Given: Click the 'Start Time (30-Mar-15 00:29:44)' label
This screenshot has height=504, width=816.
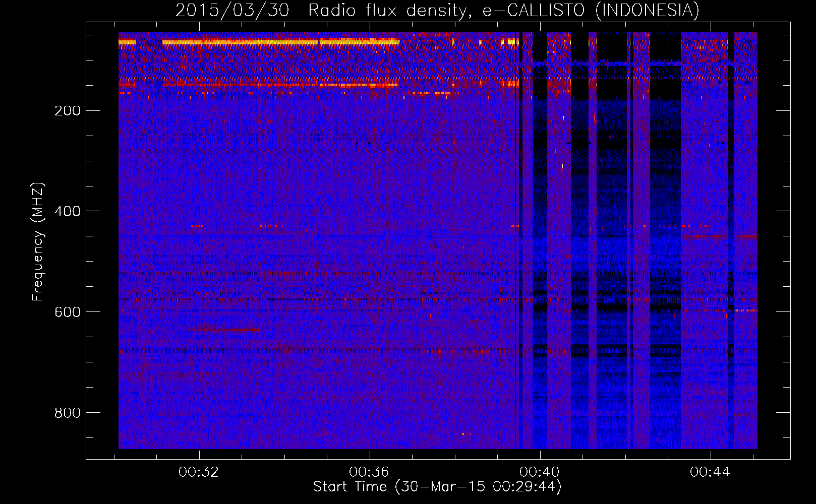Looking at the screenshot, I should click(x=437, y=487).
